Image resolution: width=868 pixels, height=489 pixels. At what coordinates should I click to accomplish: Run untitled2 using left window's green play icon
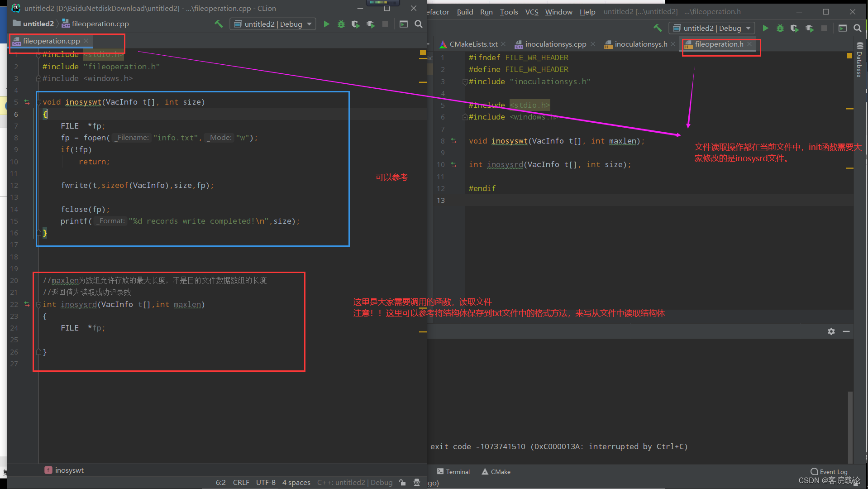coord(326,24)
